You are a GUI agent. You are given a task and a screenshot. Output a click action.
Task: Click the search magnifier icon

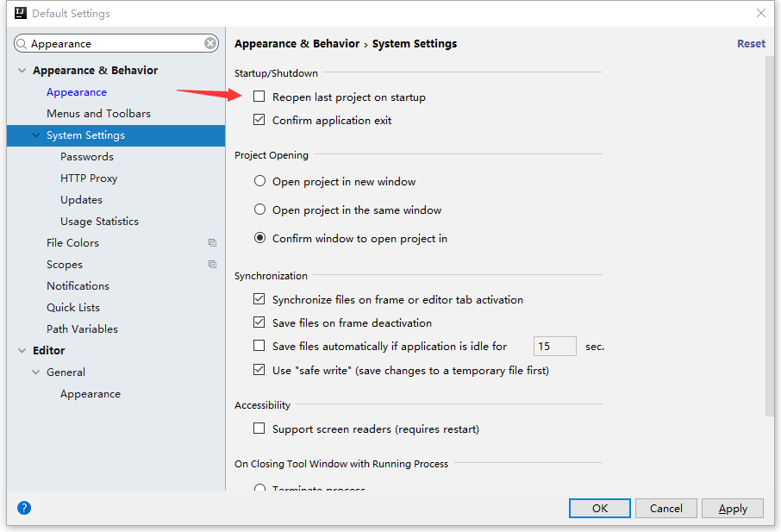[22, 44]
